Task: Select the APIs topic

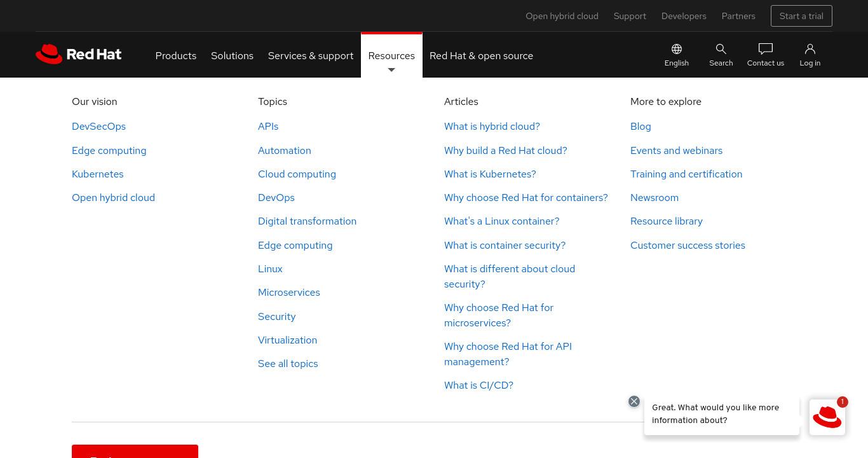Action: [268, 126]
